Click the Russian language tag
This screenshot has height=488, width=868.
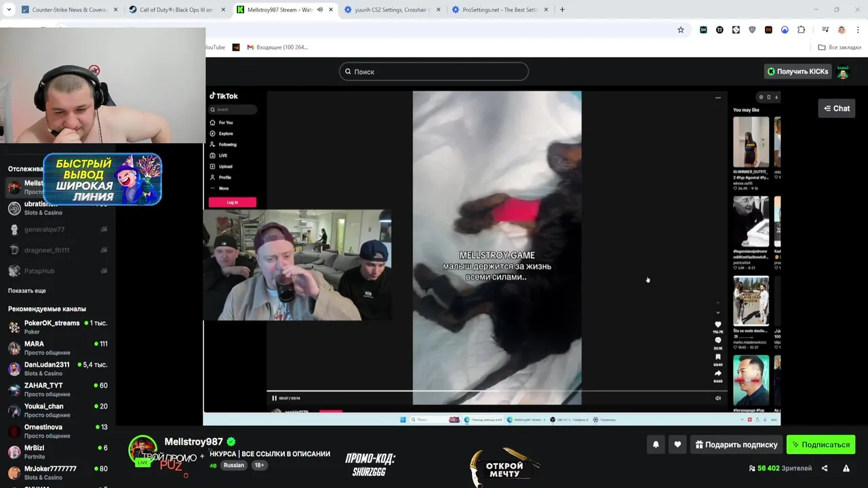pos(234,466)
